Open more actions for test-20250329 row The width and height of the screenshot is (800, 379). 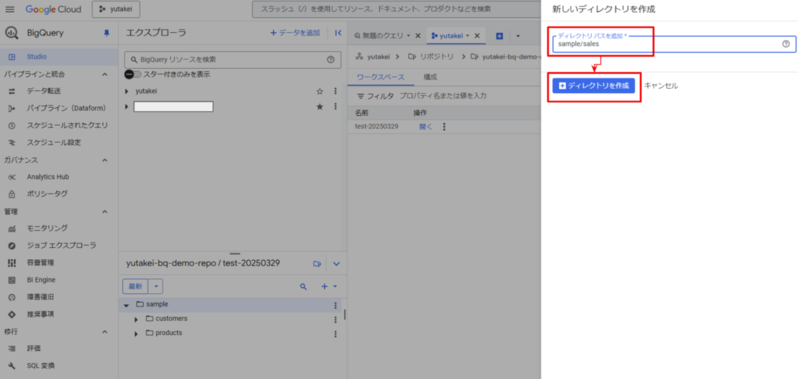tap(444, 127)
